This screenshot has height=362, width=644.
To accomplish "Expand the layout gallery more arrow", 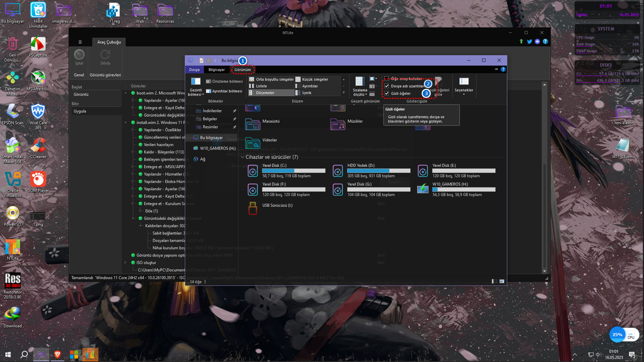I will [344, 93].
